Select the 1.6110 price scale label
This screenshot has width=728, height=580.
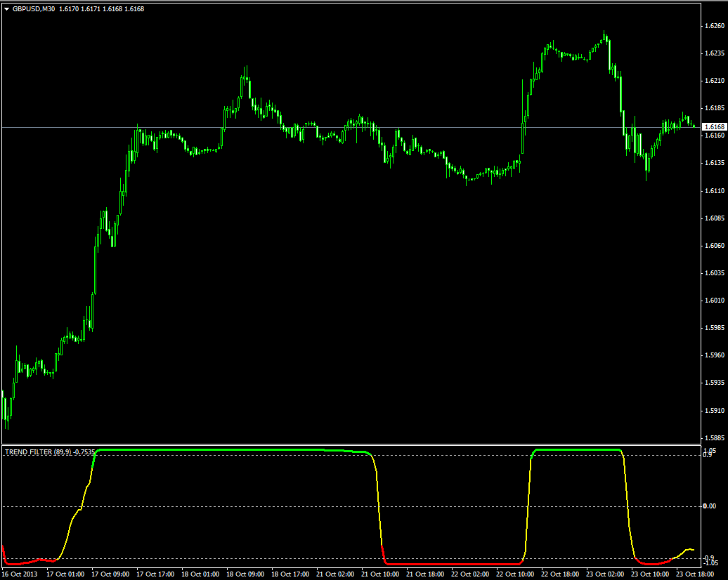click(x=715, y=190)
